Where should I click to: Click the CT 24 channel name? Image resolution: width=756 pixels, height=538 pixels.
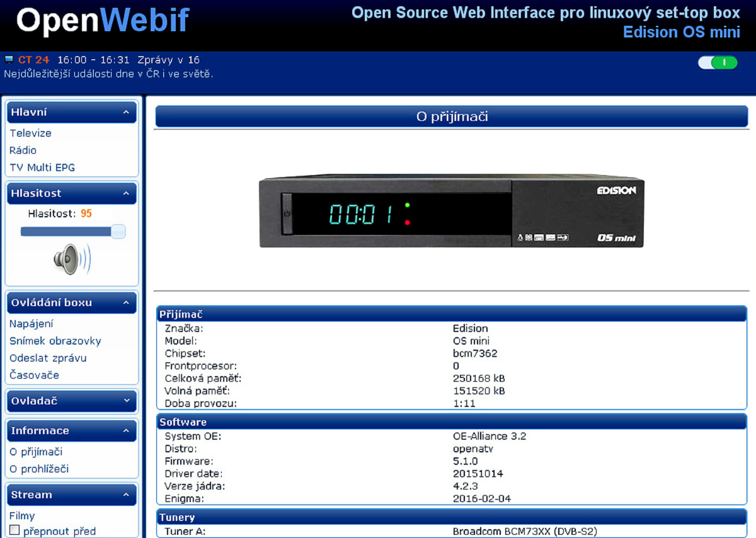(33, 60)
